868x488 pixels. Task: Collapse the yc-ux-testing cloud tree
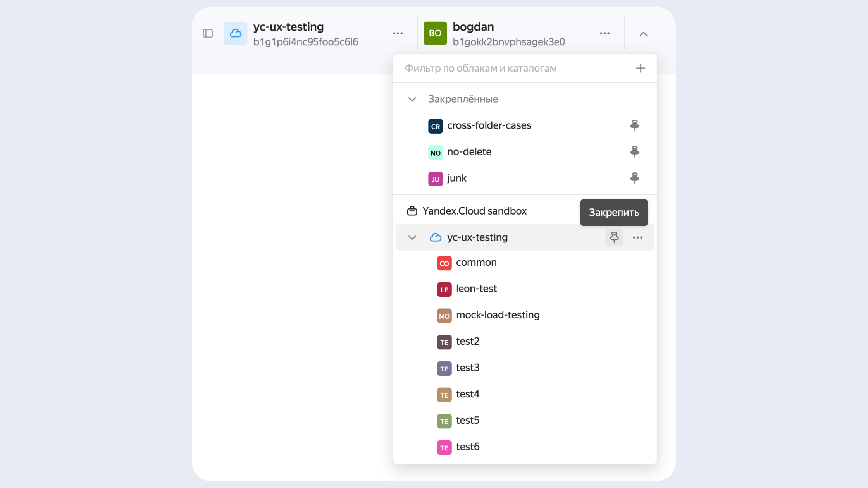click(x=412, y=237)
